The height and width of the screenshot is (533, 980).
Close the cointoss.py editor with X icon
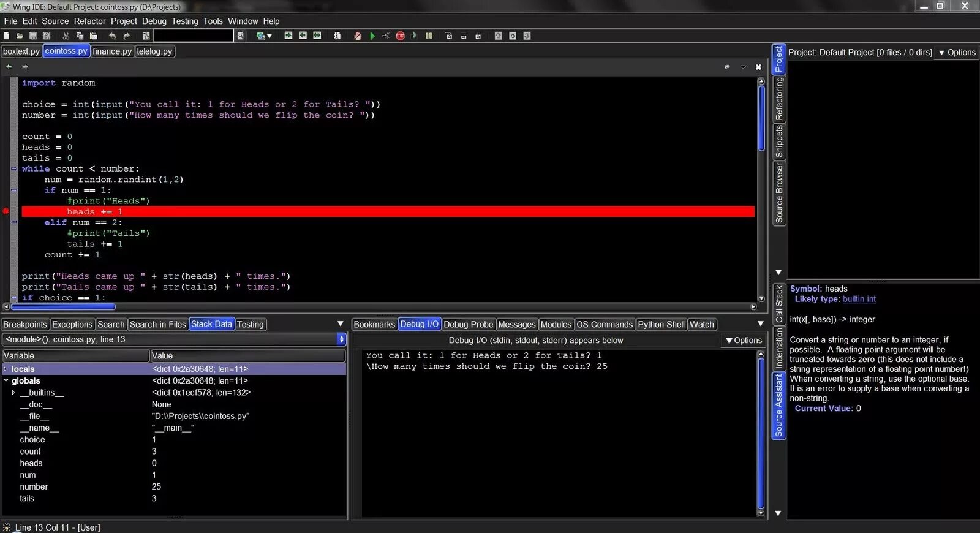(758, 67)
